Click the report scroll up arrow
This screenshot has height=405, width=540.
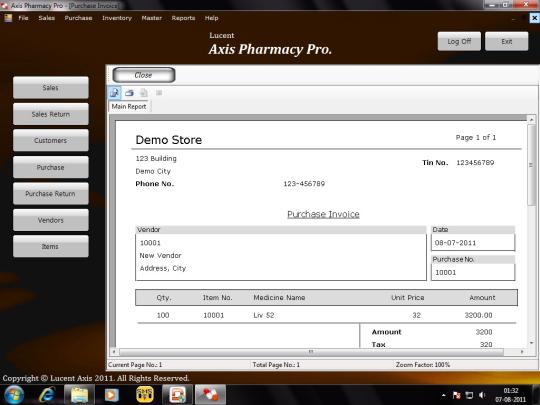pyautogui.click(x=531, y=119)
